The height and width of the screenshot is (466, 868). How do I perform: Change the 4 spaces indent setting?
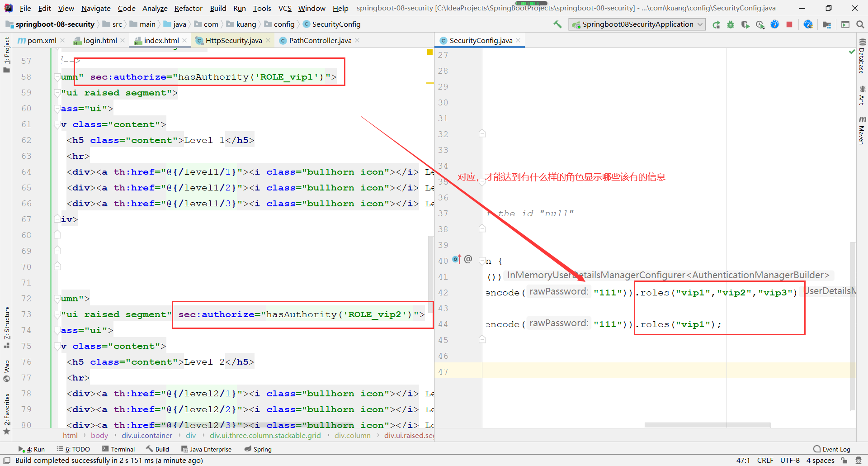click(820, 460)
